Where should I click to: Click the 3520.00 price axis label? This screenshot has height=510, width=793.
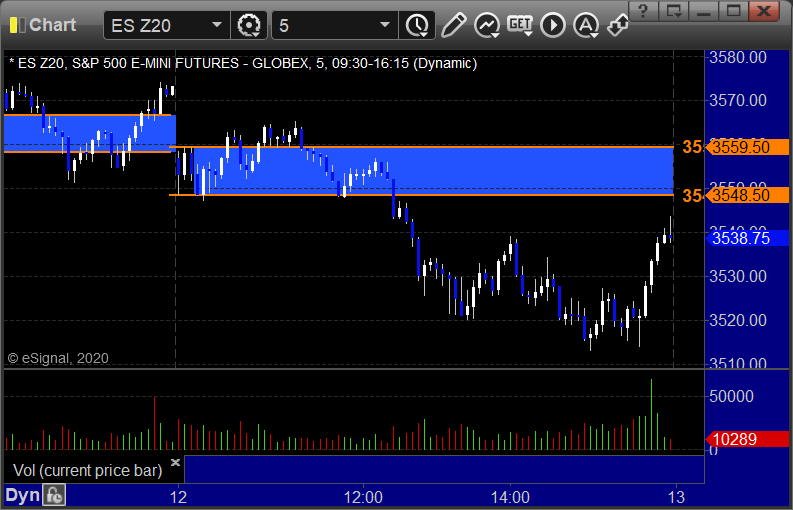(x=738, y=320)
